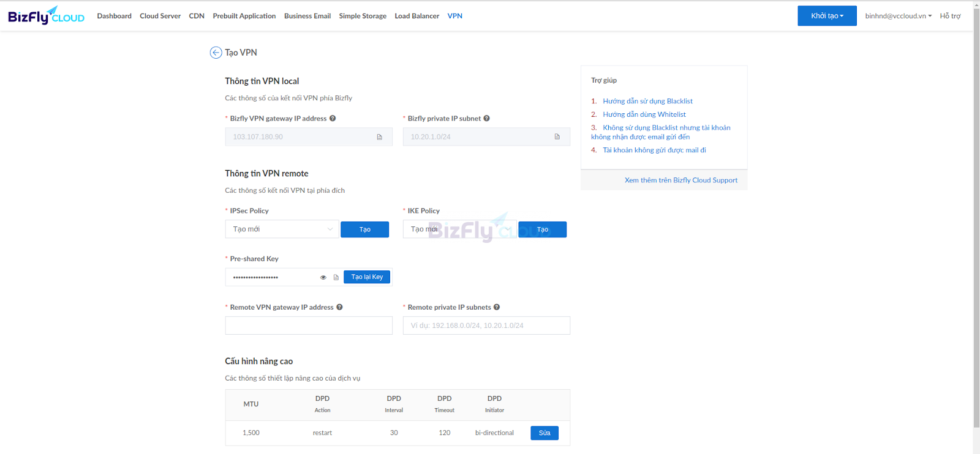This screenshot has height=454, width=980.
Task: Open Tài khoản không gửi được mail đi link
Action: point(654,150)
